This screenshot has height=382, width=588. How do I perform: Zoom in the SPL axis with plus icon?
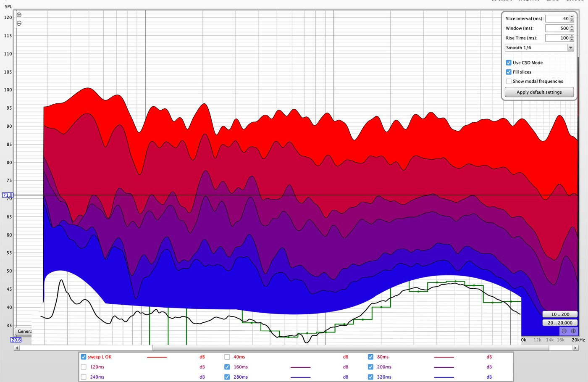click(19, 15)
